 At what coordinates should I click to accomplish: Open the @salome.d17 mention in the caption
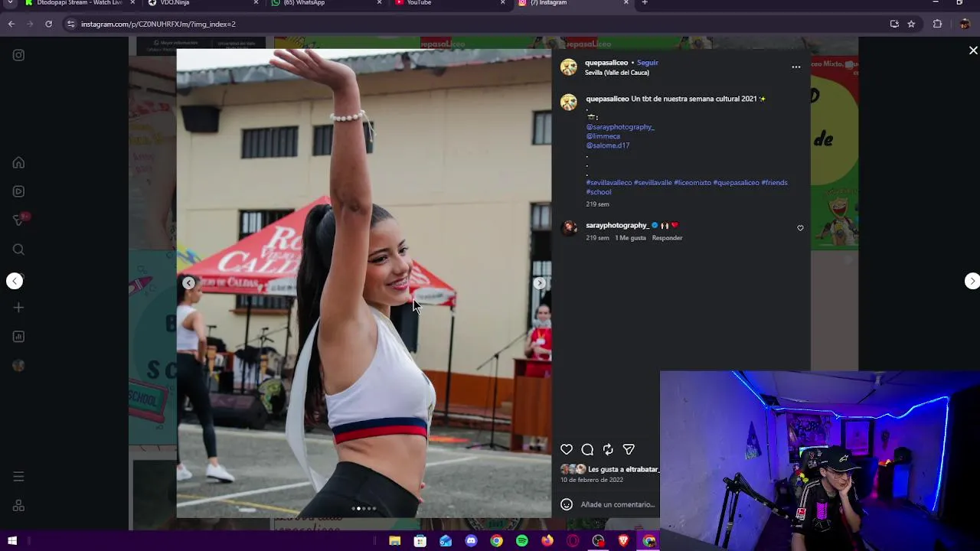click(x=608, y=145)
